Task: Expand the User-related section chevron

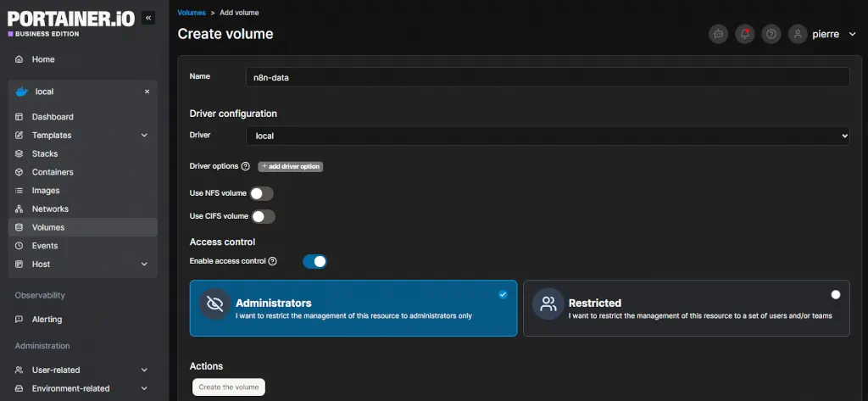Action: click(144, 370)
